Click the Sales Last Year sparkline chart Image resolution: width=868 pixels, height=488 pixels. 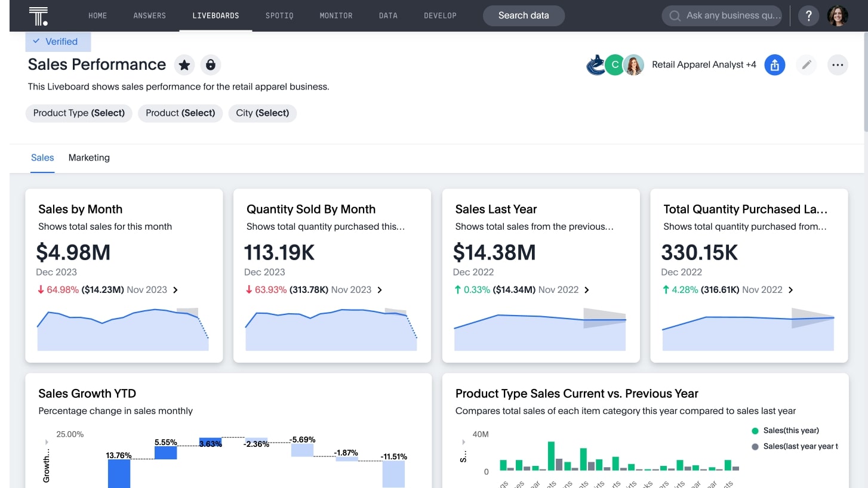pyautogui.click(x=540, y=329)
